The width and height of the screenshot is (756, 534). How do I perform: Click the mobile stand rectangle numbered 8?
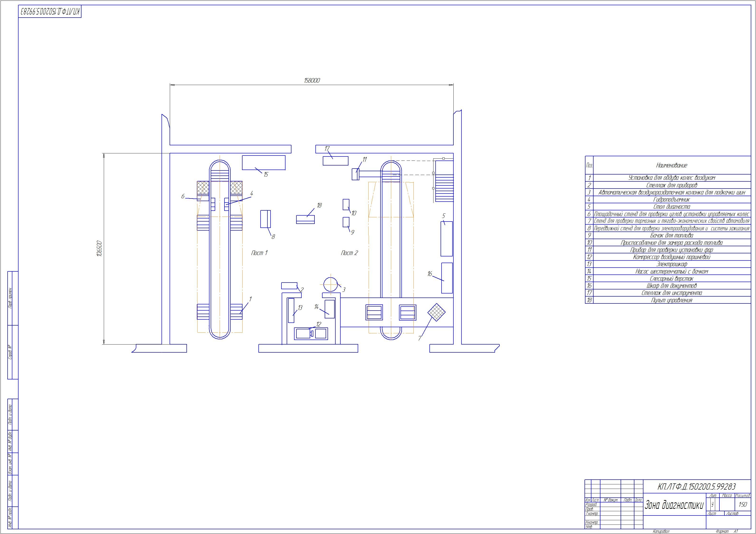(x=265, y=219)
